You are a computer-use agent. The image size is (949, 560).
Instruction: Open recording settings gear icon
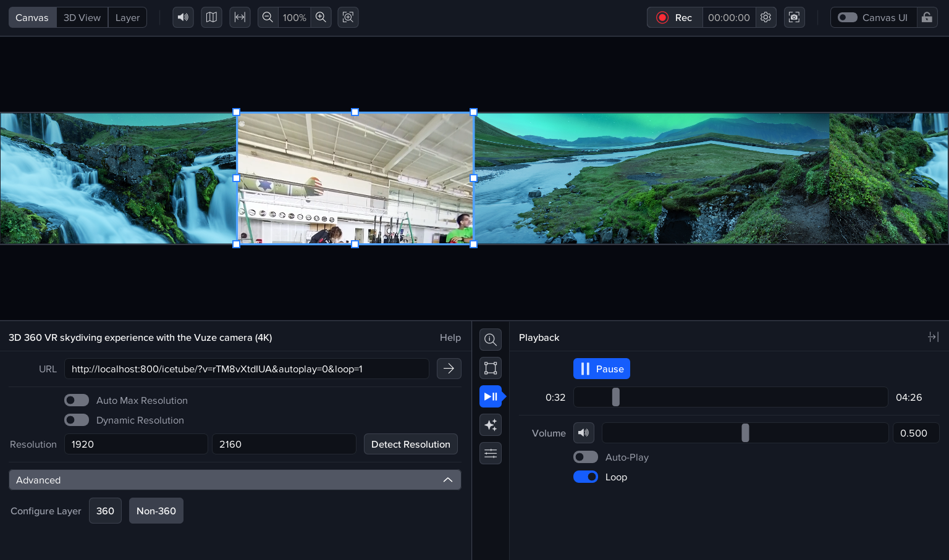coord(766,17)
